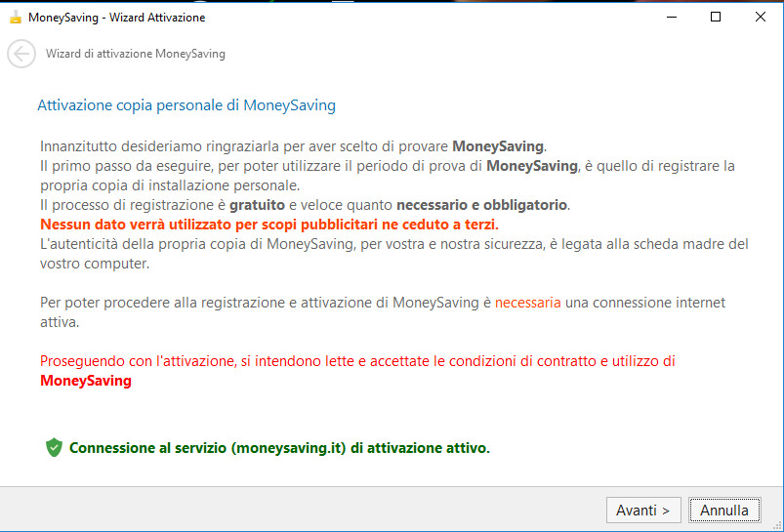The image size is (784, 532).
Task: Maximize the Wizard Attivazione window
Action: click(716, 17)
